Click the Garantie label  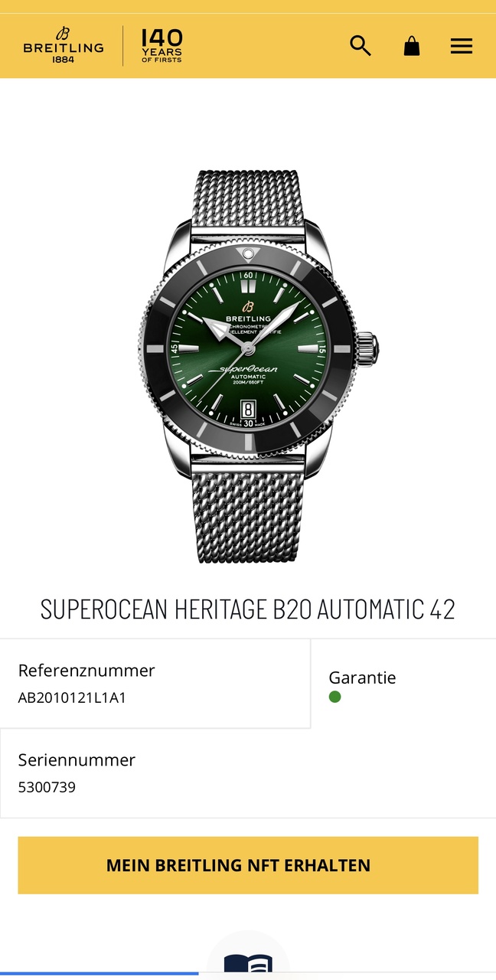pos(362,678)
